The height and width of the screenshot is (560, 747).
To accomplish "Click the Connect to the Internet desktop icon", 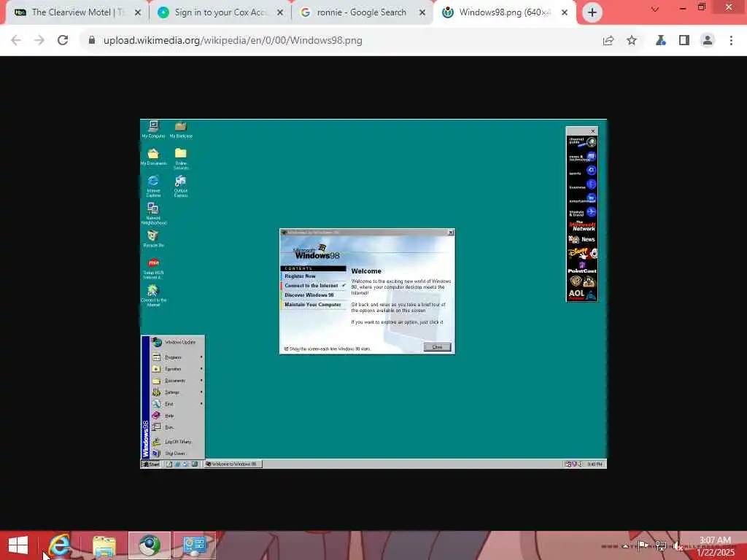I will [x=153, y=296].
